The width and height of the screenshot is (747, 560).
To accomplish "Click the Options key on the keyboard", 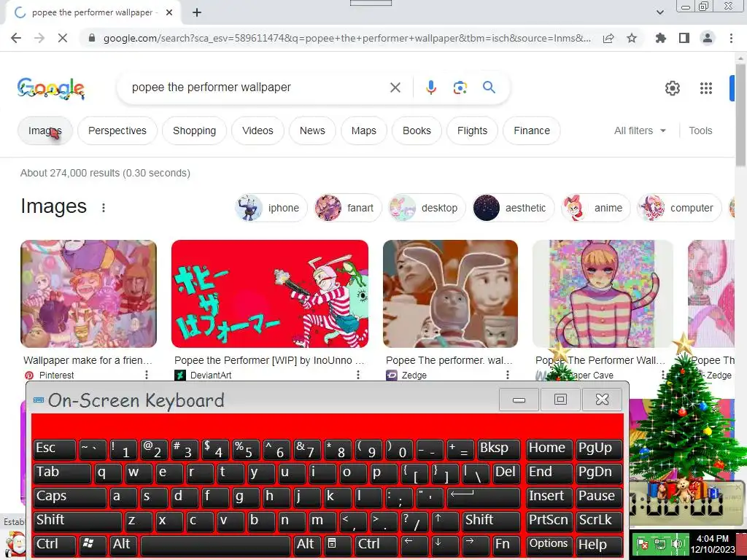I will (549, 544).
